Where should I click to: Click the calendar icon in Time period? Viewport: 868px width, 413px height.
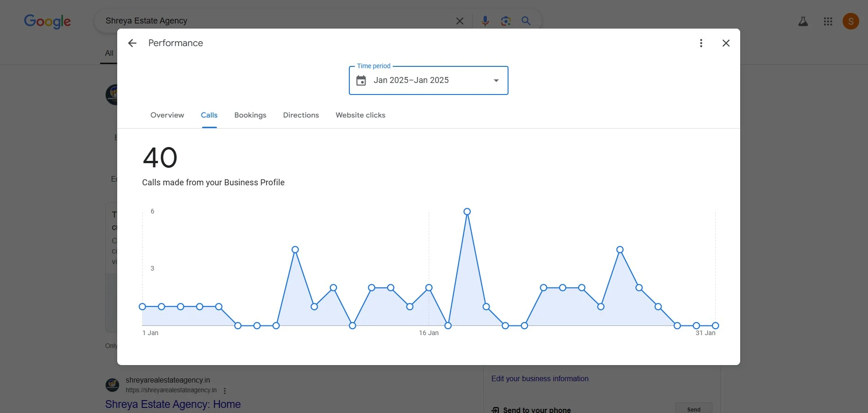pos(361,81)
